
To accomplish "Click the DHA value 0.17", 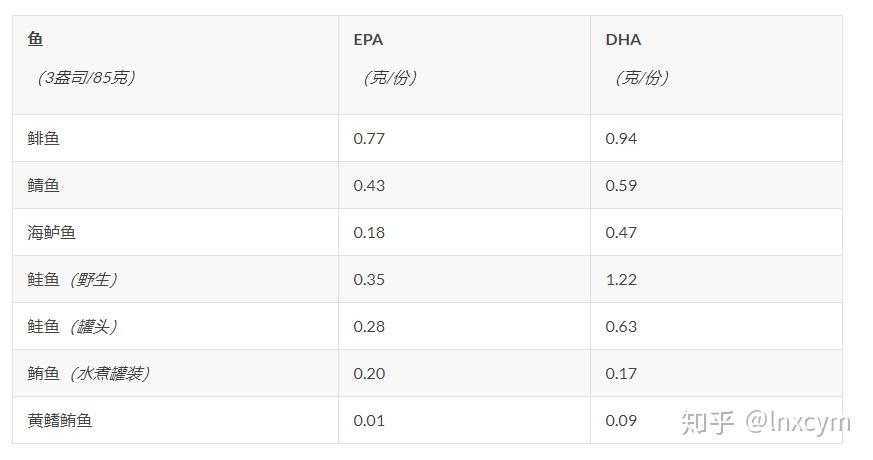I will click(x=621, y=373).
